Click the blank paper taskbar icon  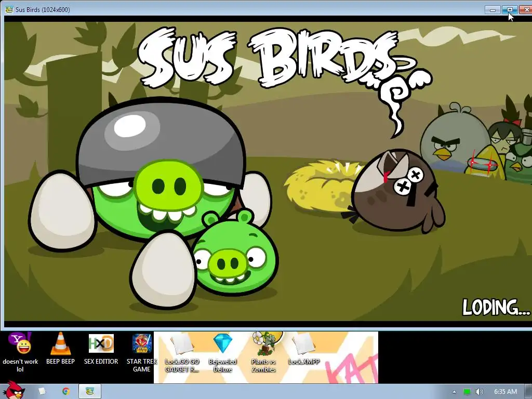coord(42,392)
